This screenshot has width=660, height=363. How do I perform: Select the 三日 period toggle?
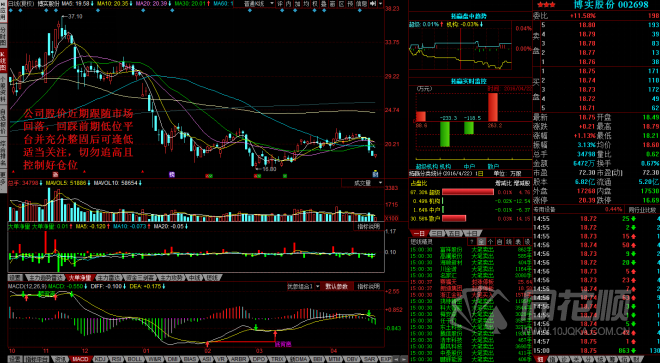tap(437, 233)
